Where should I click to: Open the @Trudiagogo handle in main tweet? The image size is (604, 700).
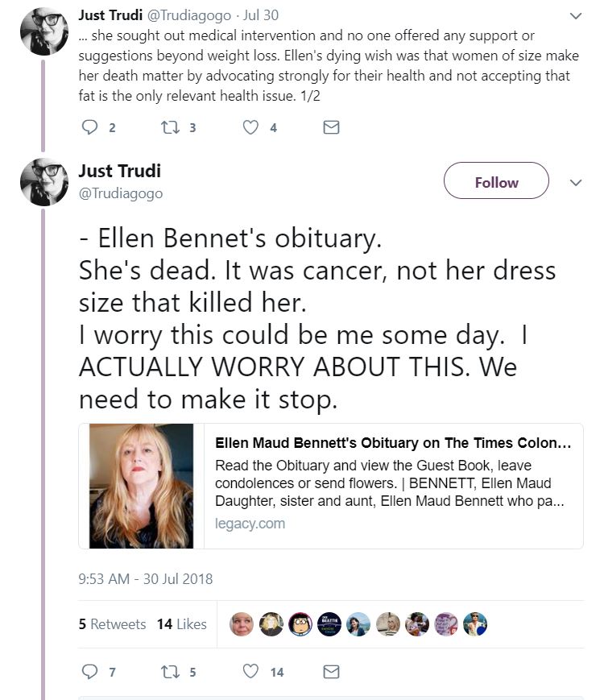(121, 193)
